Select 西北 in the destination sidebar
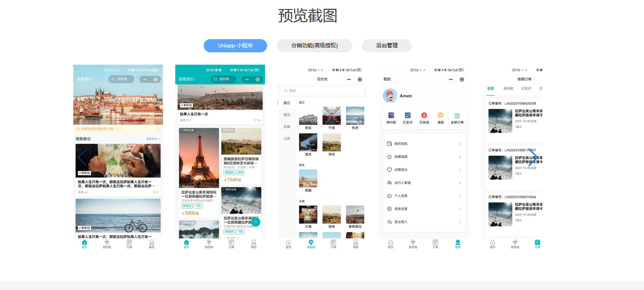Image resolution: width=644 pixels, height=290 pixels. 287,115
